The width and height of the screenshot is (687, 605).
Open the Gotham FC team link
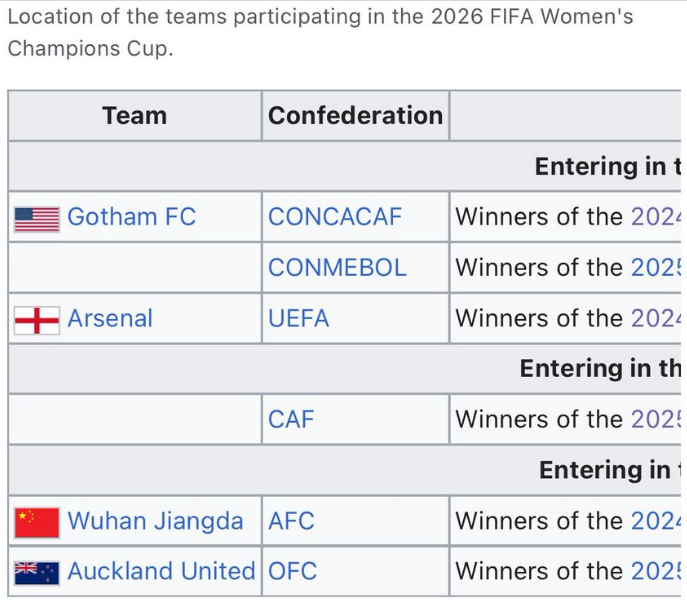[131, 217]
